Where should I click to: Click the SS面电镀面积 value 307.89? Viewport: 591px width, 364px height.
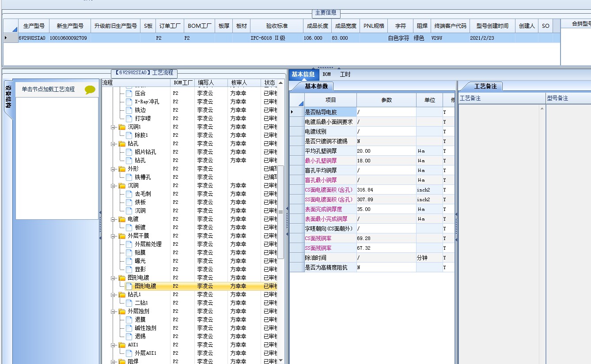pyautogui.click(x=386, y=199)
